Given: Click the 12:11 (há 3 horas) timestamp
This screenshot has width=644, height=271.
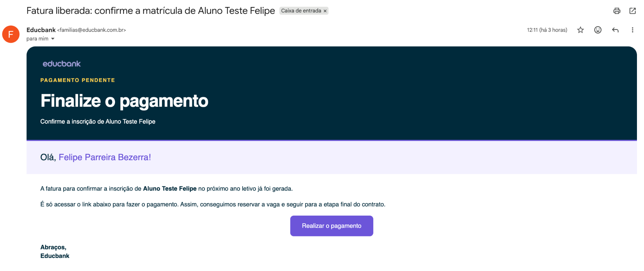Looking at the screenshot, I should coord(547,30).
